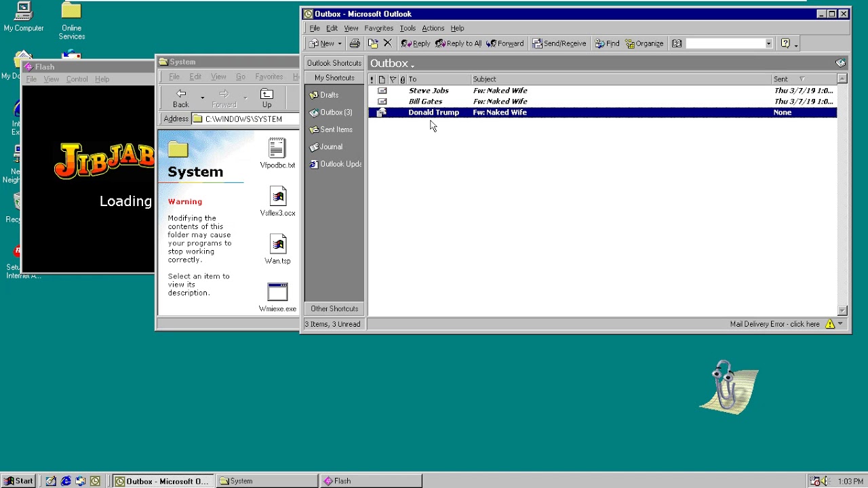Open the Journal shortcut
Viewport: 868px width, 488px height.
point(326,146)
